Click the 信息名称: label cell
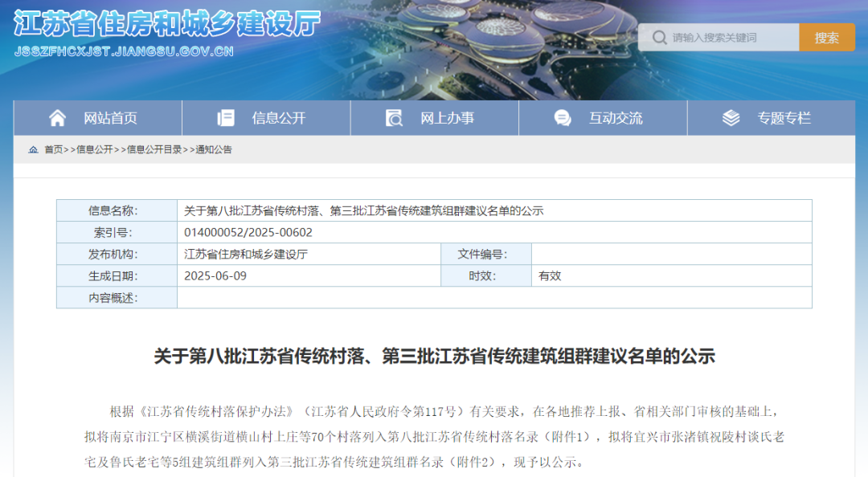This screenshot has width=868, height=477. tap(117, 211)
